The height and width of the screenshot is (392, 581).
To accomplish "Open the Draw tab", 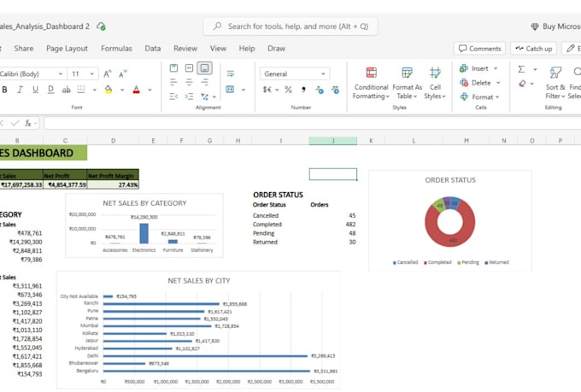I will tap(277, 48).
